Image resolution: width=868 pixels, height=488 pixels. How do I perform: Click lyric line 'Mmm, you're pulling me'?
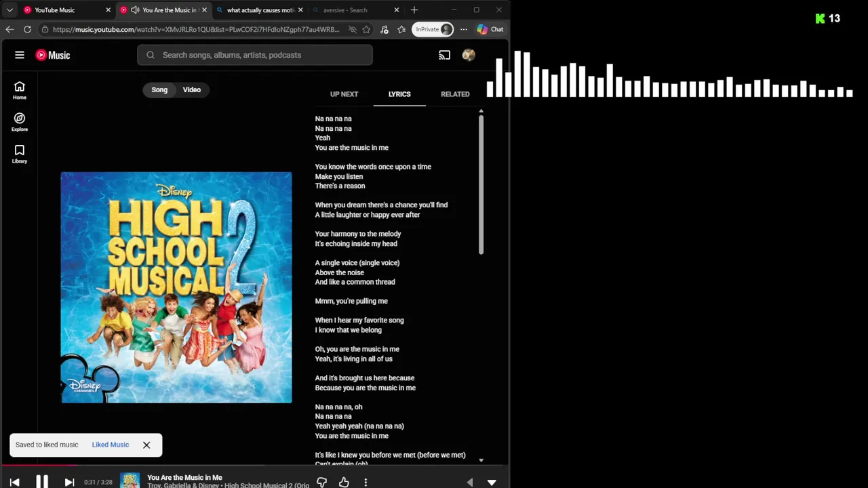351,301
